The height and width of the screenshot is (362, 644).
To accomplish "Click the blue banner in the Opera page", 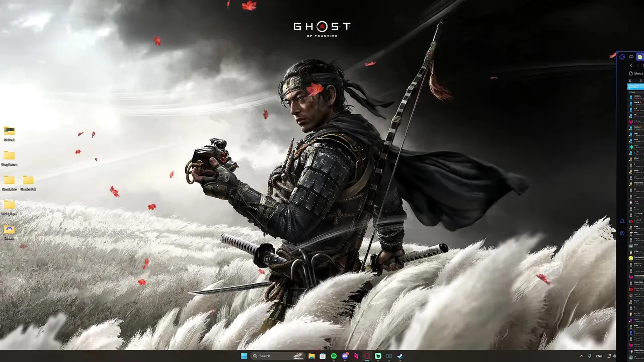I will coord(635,86).
